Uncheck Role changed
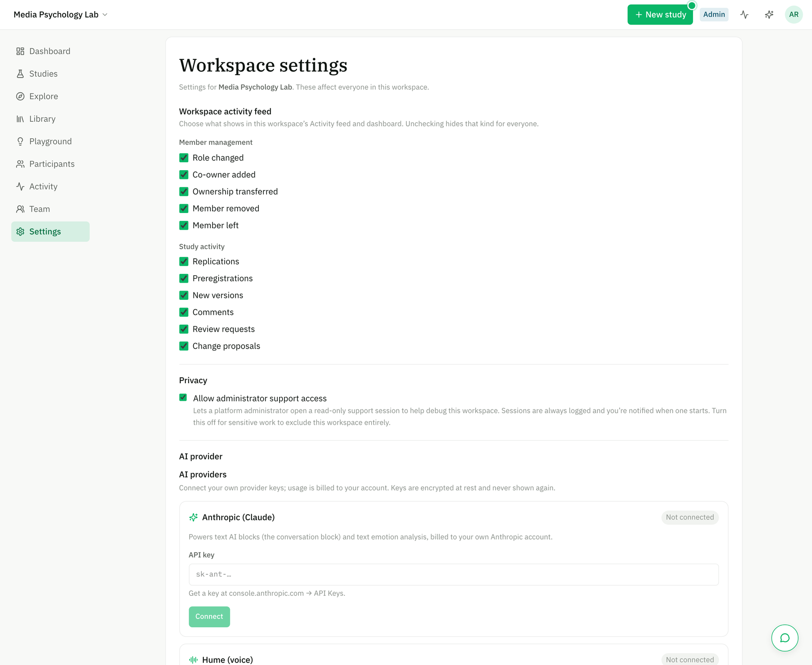 (x=184, y=158)
